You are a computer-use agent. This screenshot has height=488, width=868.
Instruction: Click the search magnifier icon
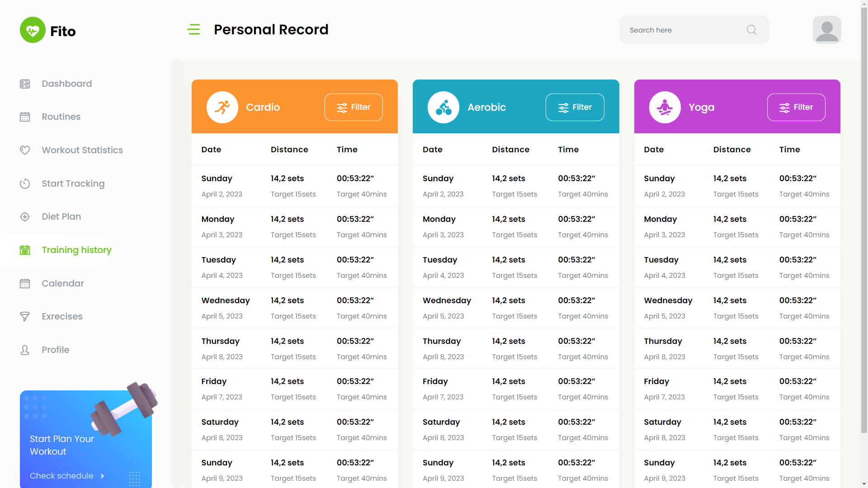[x=751, y=30]
